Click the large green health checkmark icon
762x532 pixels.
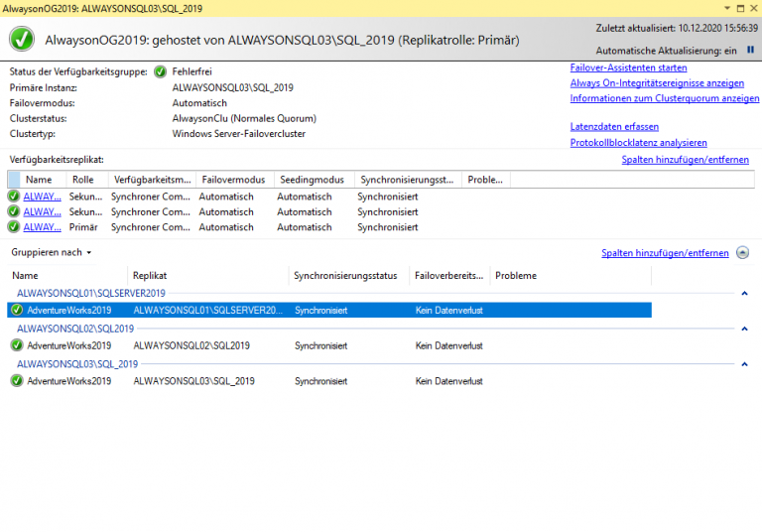pos(22,40)
